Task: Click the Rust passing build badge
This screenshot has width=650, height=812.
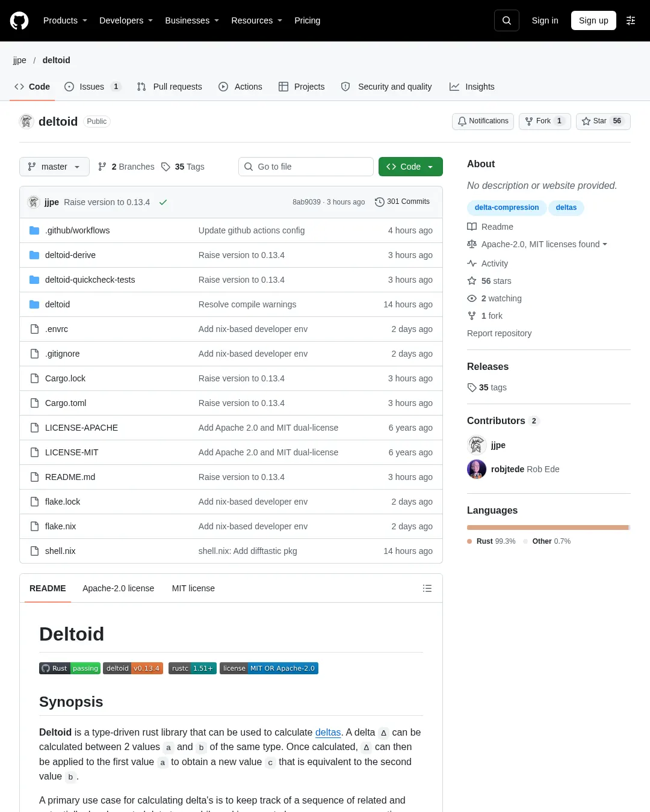Action: point(70,668)
